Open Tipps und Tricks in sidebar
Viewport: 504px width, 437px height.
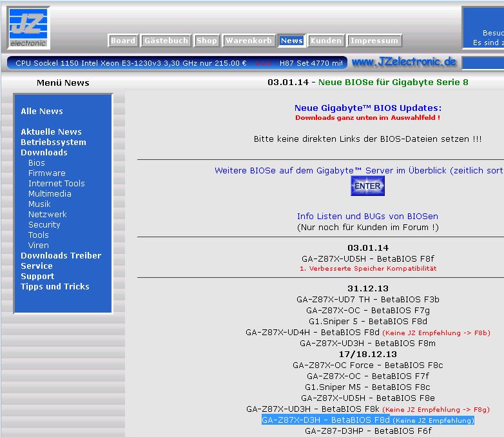point(55,286)
